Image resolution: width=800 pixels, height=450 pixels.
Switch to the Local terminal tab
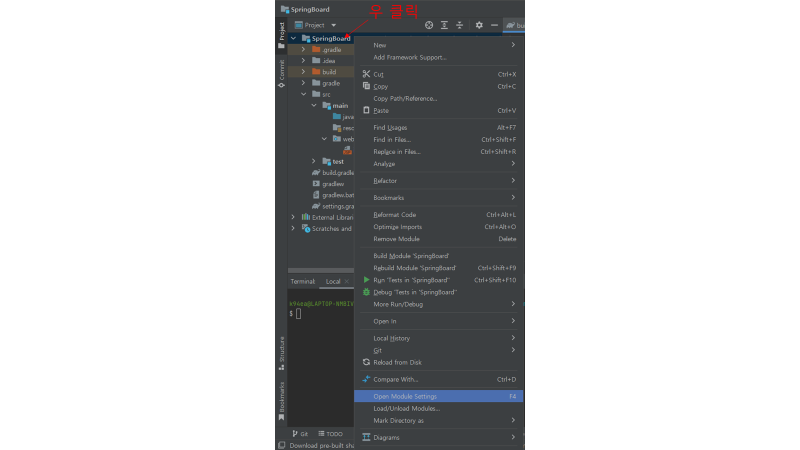tap(333, 281)
